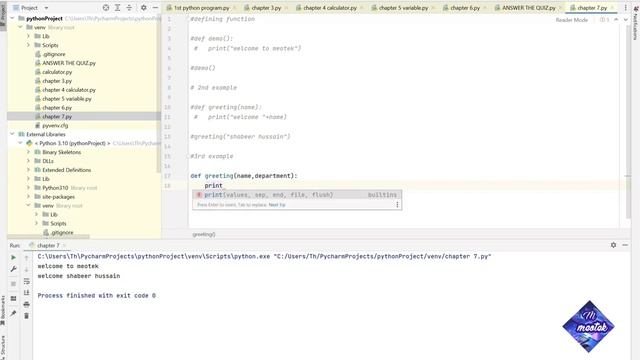Collapse the Python 3.10 interpreter node
This screenshot has width=640, height=360.
(x=20, y=143)
